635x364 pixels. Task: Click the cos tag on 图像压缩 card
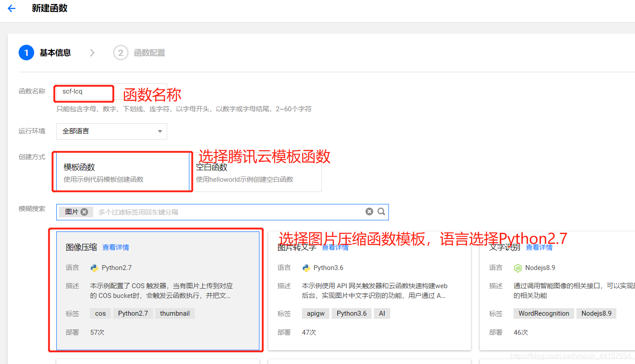pos(100,313)
